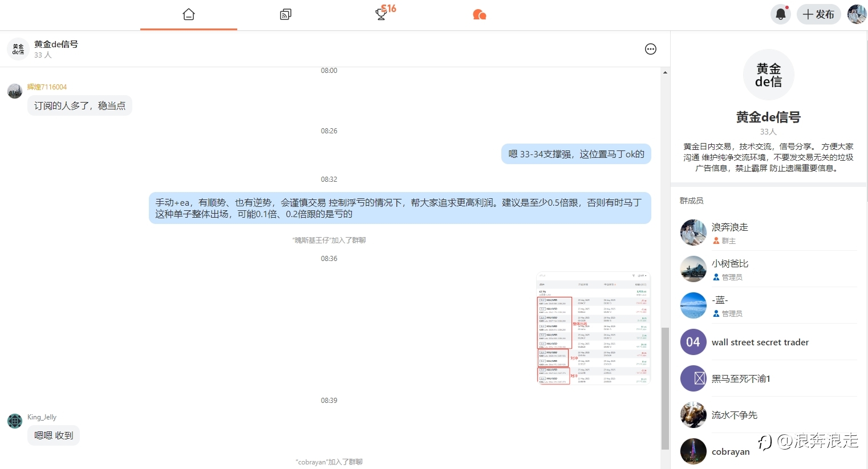This screenshot has height=469, width=868.
Task: Open avatar of 辉煌7116004
Action: click(15, 91)
